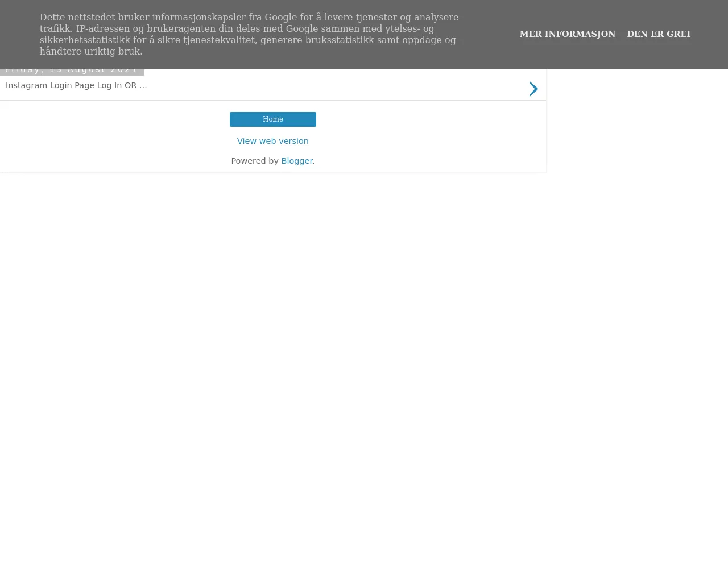Click the 'Powered by' text
Screen dimensions: 728x582
point(255,161)
